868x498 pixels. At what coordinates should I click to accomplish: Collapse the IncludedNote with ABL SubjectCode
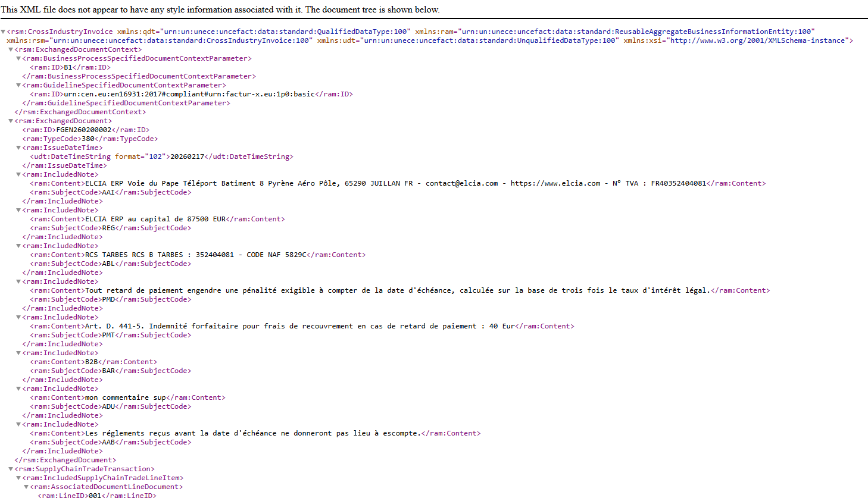click(18, 245)
